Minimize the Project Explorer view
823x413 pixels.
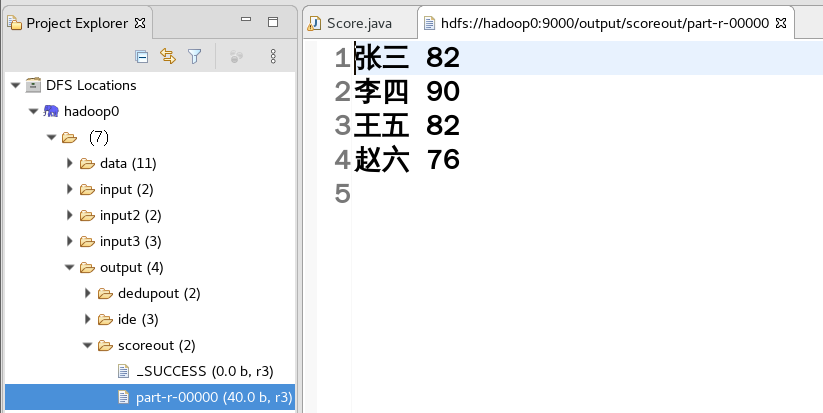pyautogui.click(x=246, y=20)
